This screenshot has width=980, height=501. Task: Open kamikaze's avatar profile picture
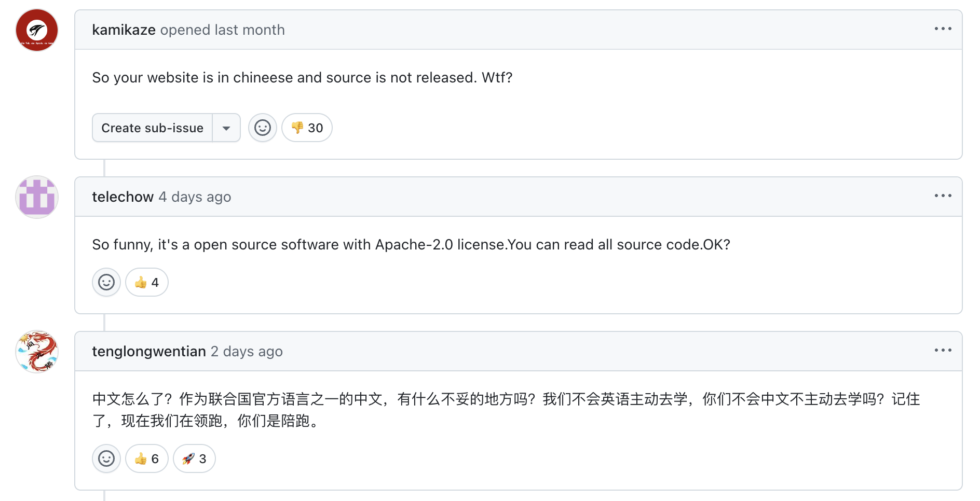point(37,30)
